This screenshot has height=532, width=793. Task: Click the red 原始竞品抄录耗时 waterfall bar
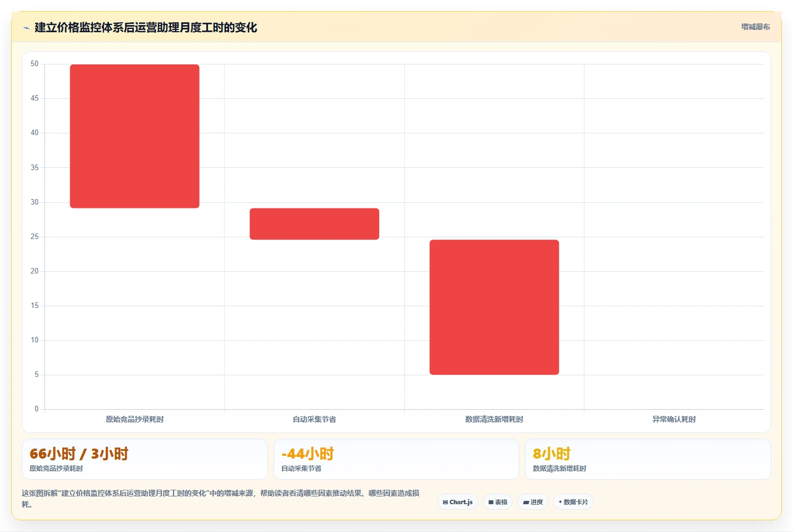pos(135,136)
